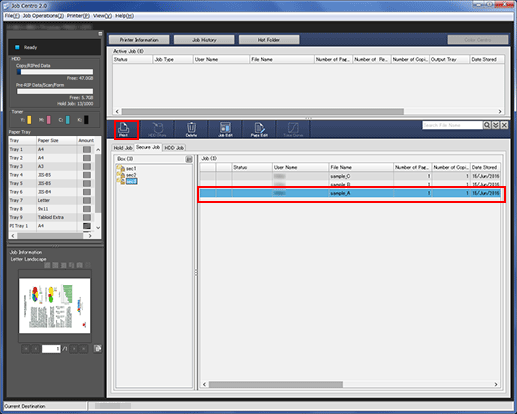Click the Search File Name field
The image size is (517, 414).
pos(452,125)
